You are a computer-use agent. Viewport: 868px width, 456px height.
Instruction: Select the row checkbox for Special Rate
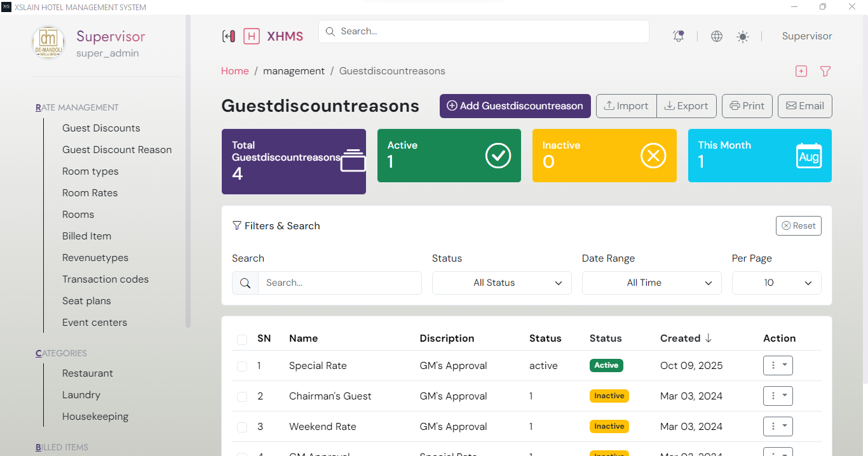242,366
